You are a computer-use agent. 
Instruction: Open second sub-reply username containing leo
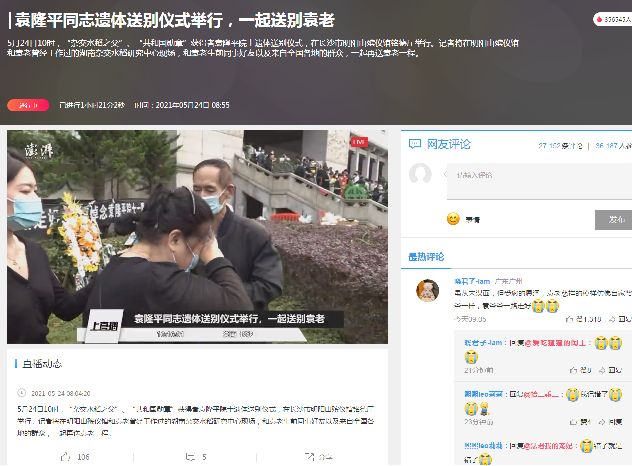point(483,394)
